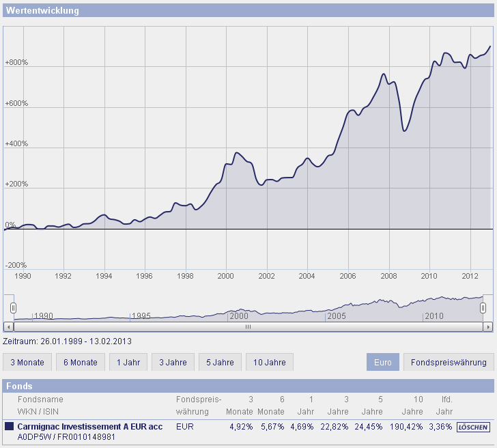Click the 2000 marker in overview chart
This screenshot has width=497, height=448.
pos(239,316)
